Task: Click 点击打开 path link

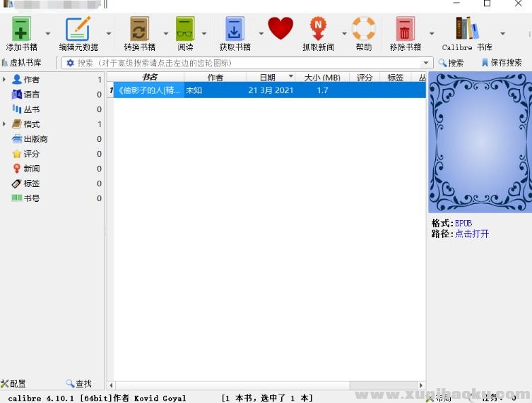Action: (471, 234)
